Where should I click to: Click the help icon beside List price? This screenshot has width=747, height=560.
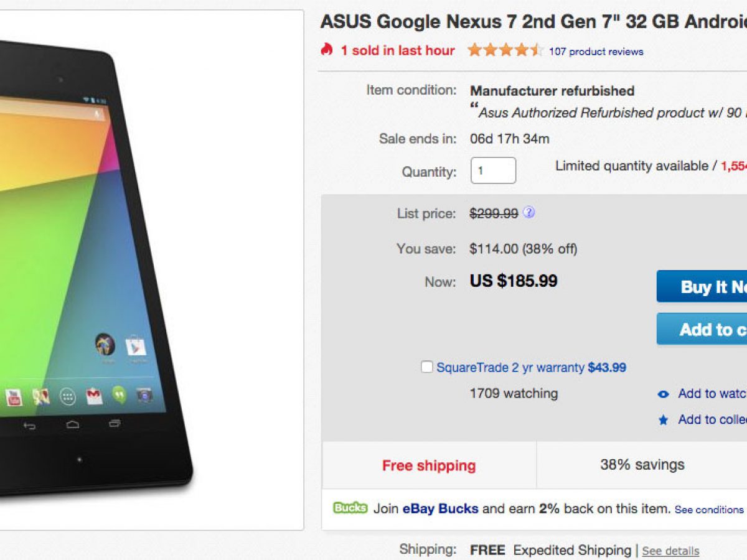click(529, 213)
